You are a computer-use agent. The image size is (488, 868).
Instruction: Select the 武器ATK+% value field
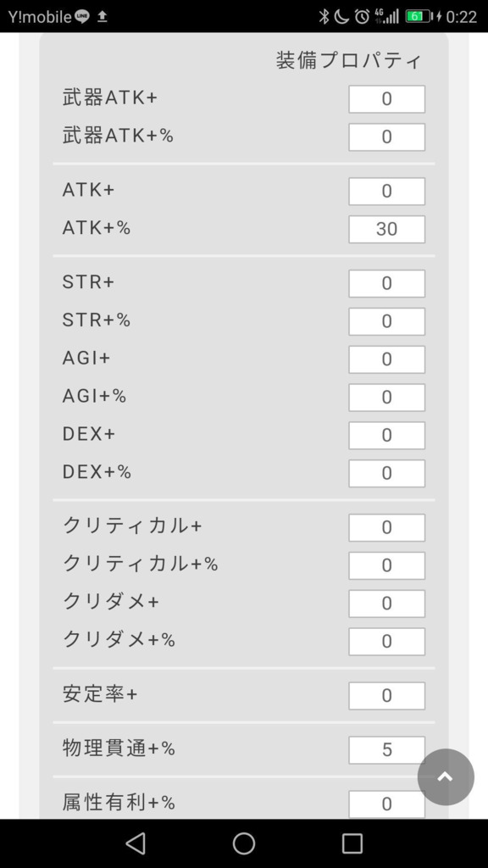386,136
